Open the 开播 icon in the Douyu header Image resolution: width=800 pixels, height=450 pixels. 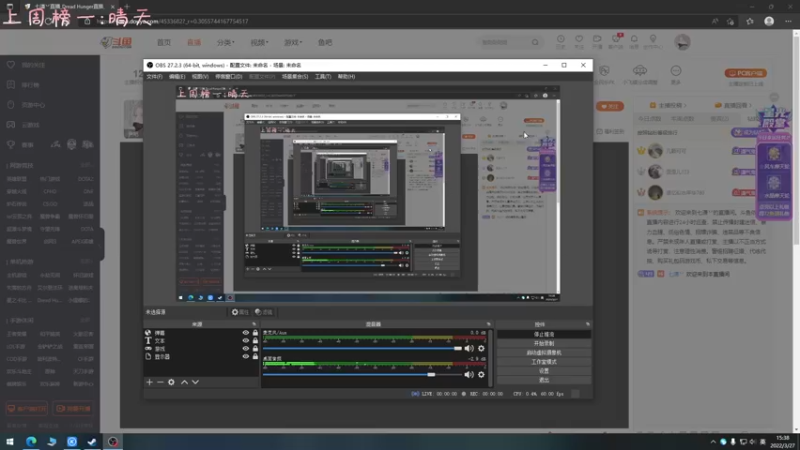pos(597,41)
